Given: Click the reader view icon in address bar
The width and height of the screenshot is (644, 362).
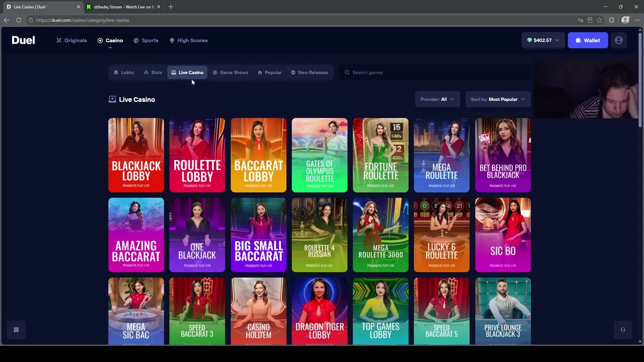Looking at the screenshot, I should 590,20.
